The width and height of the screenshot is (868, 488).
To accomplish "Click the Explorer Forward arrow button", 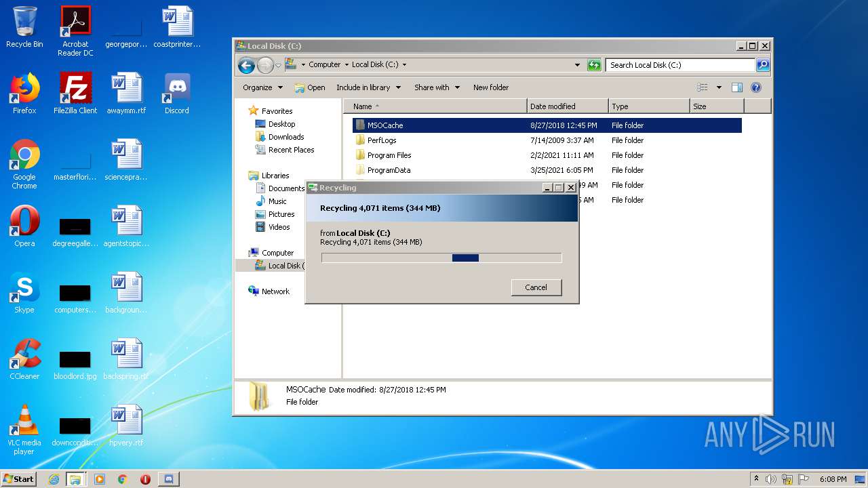I will (265, 65).
